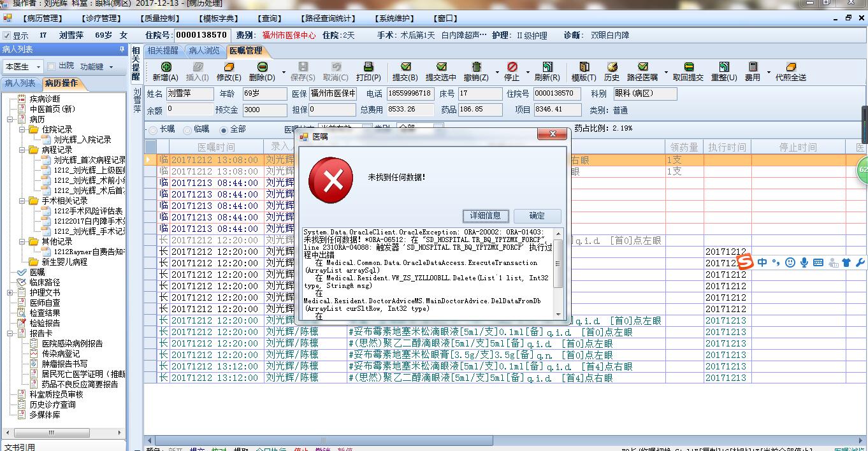The image size is (868, 451).
Task: Open the 质量控制 menu
Action: [159, 19]
